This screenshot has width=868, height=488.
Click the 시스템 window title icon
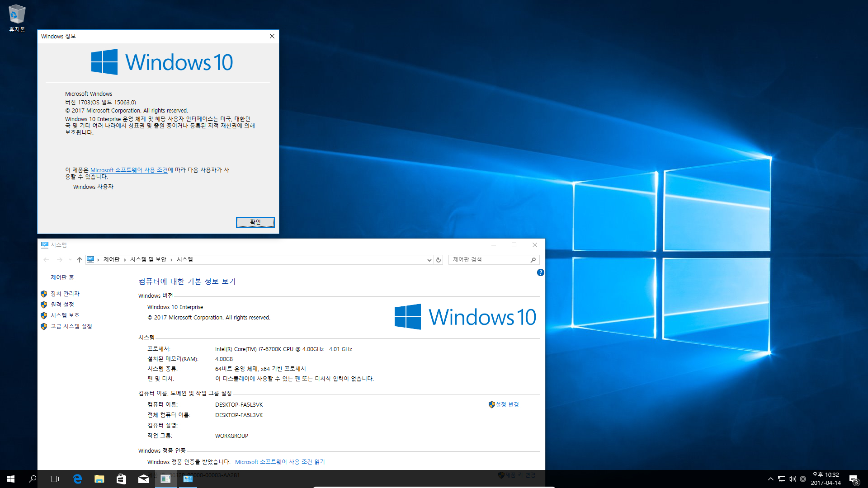click(x=45, y=245)
